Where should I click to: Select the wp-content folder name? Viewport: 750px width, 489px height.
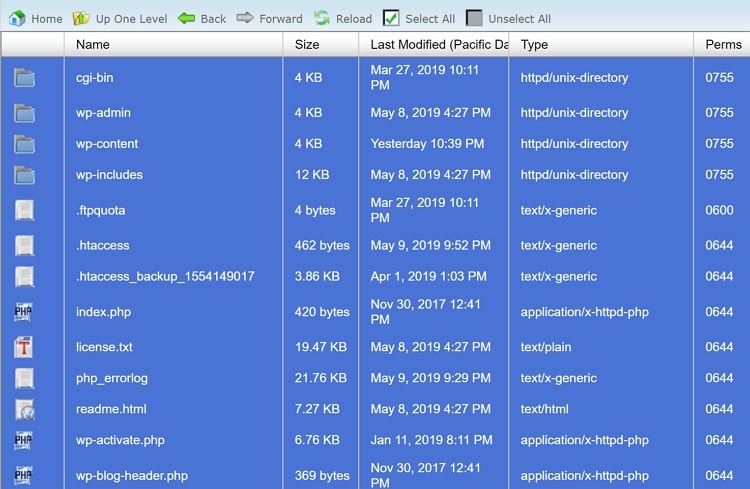click(x=107, y=144)
